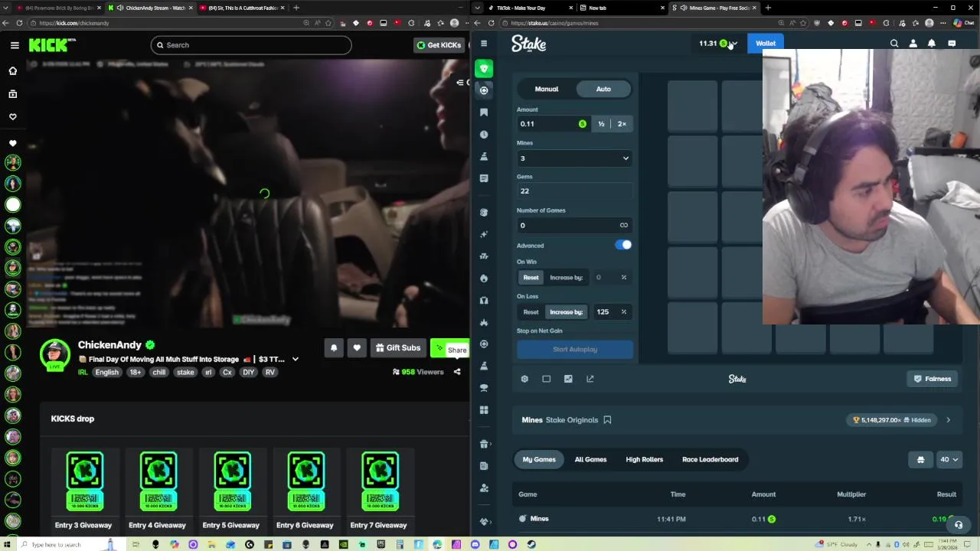Expand the stream title chevron
This screenshot has width=980, height=551.
pyautogui.click(x=295, y=360)
